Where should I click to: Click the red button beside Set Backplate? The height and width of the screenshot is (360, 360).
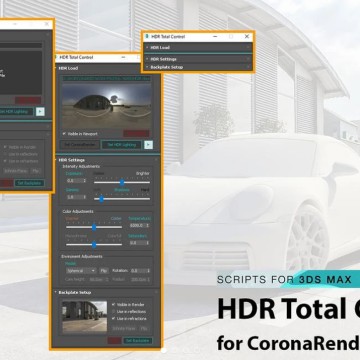point(114,341)
